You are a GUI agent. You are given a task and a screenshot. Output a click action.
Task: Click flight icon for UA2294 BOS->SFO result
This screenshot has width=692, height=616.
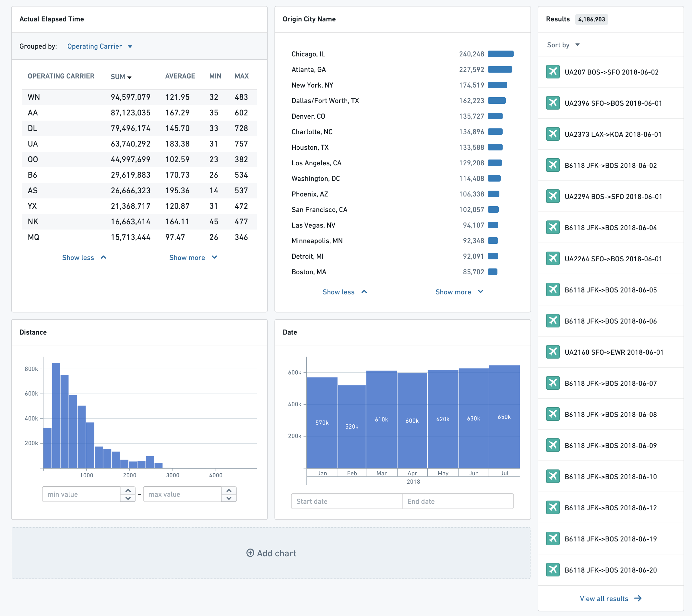[553, 196]
